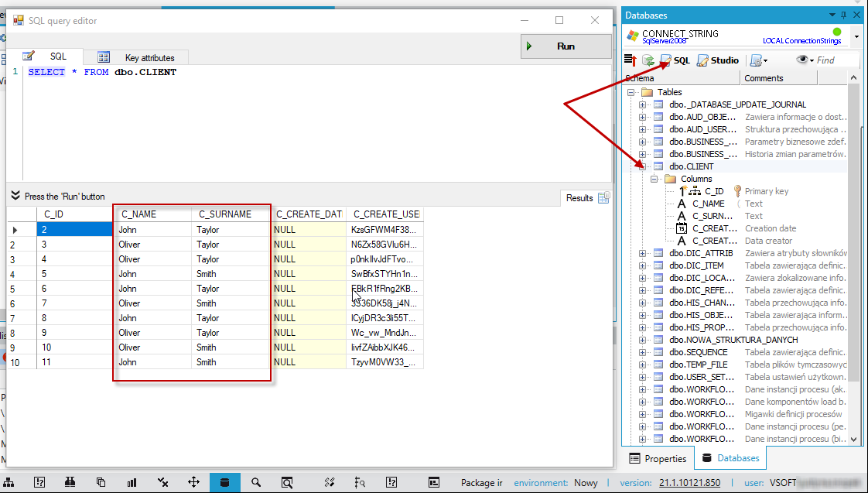
Task: Open SQL editor from Databases toolbar
Action: pos(675,60)
